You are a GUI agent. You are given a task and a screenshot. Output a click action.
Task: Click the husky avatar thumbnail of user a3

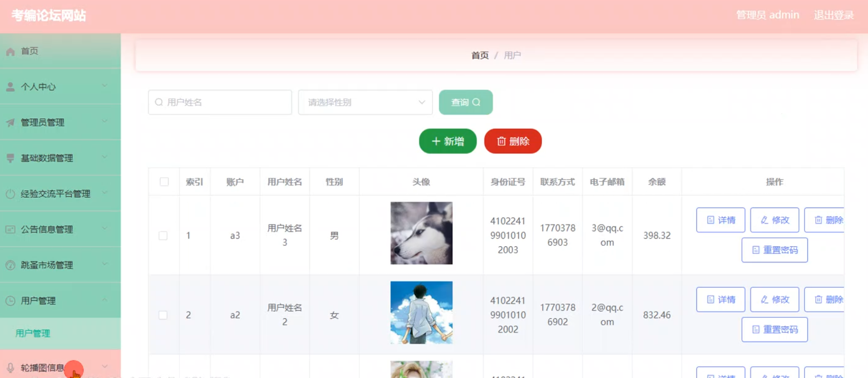point(422,233)
